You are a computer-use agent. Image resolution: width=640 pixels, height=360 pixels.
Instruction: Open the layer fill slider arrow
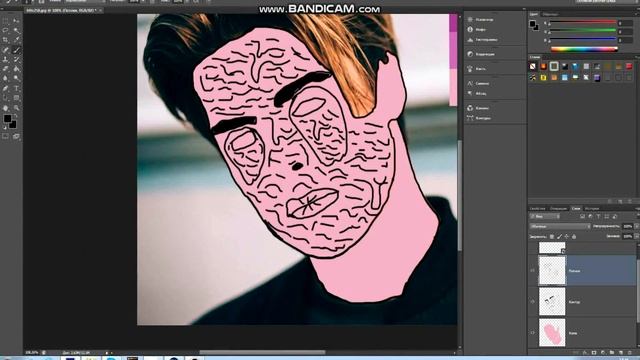click(636, 236)
